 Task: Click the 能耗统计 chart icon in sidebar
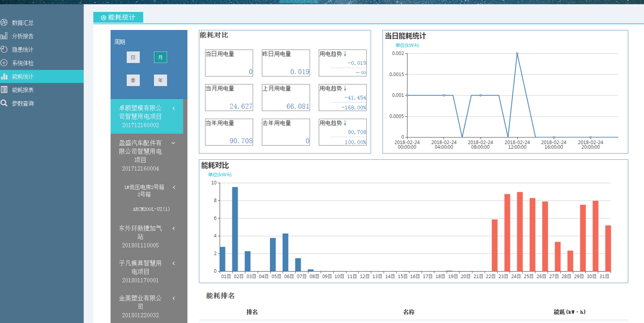point(4,77)
